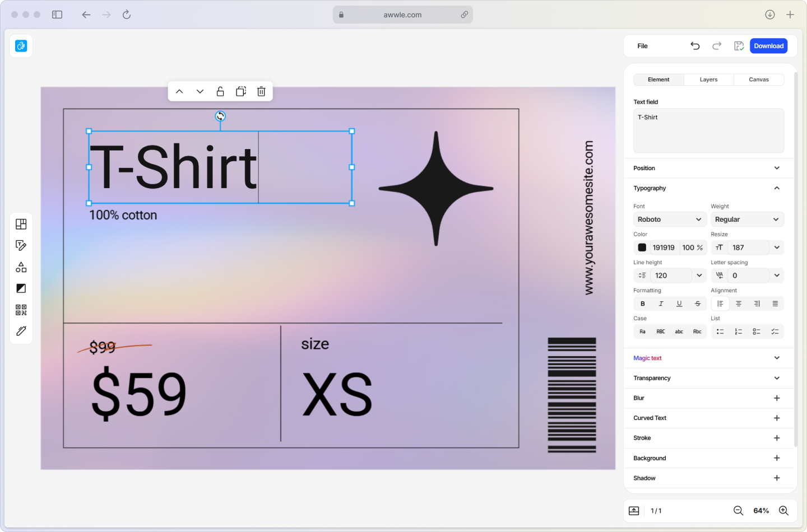This screenshot has height=532, width=807.
Task: Click the QR code tool in left sidebar
Action: (21, 310)
